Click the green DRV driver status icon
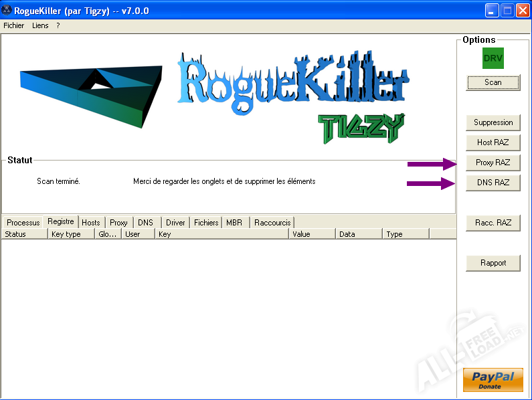The width and height of the screenshot is (532, 400). coord(493,58)
